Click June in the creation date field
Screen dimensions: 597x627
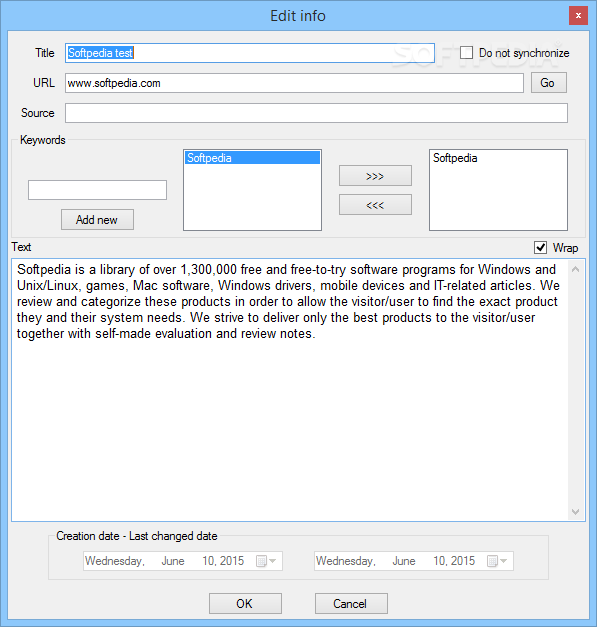173,561
